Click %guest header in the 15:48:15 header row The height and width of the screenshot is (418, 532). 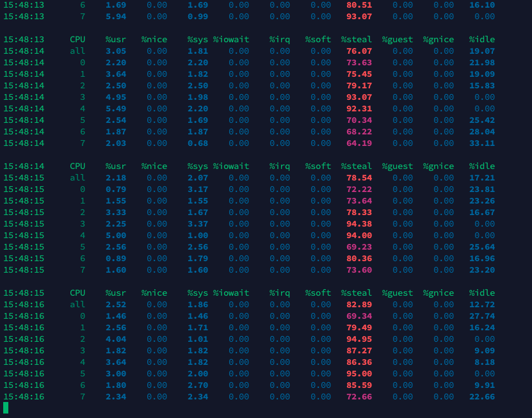pyautogui.click(x=398, y=293)
